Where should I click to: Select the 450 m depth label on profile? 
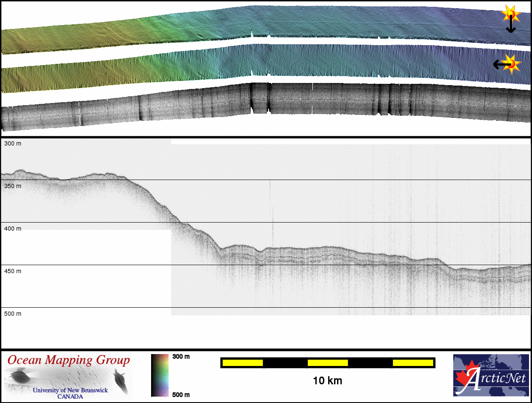point(13,271)
